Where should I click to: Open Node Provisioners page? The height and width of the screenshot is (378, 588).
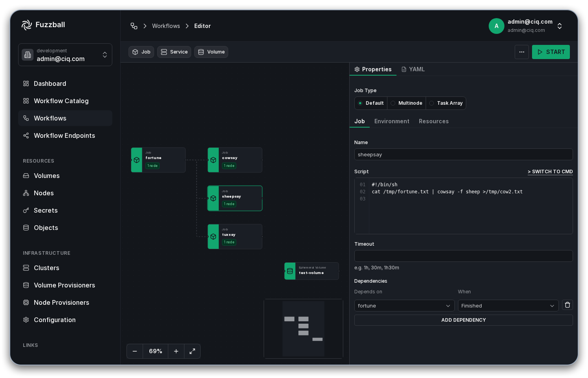[65, 302]
